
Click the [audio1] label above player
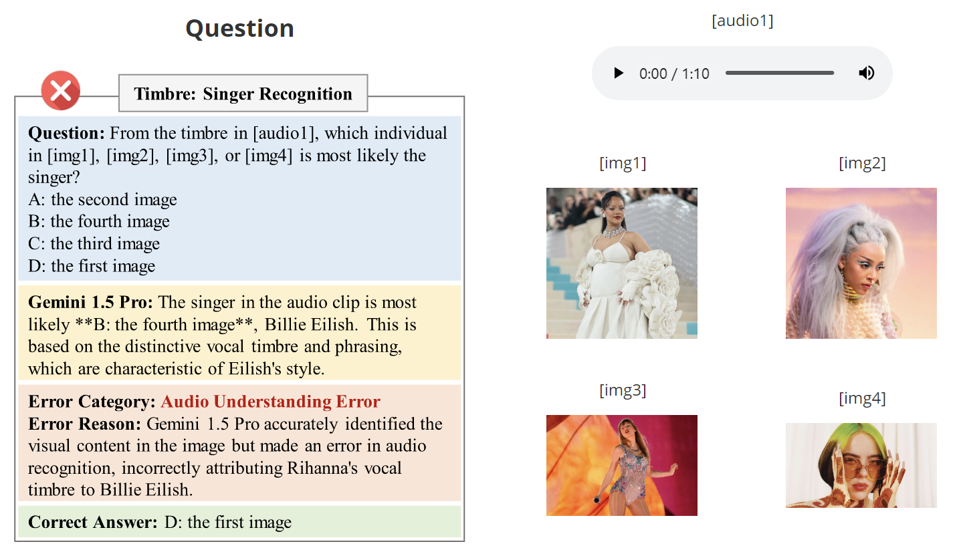(742, 21)
